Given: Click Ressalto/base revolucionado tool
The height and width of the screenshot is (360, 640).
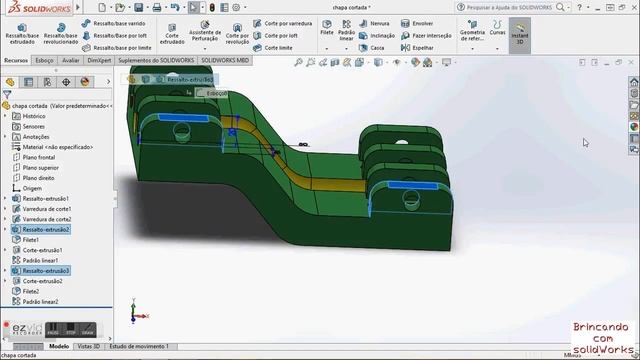Looking at the screenshot, I should coord(61,33).
